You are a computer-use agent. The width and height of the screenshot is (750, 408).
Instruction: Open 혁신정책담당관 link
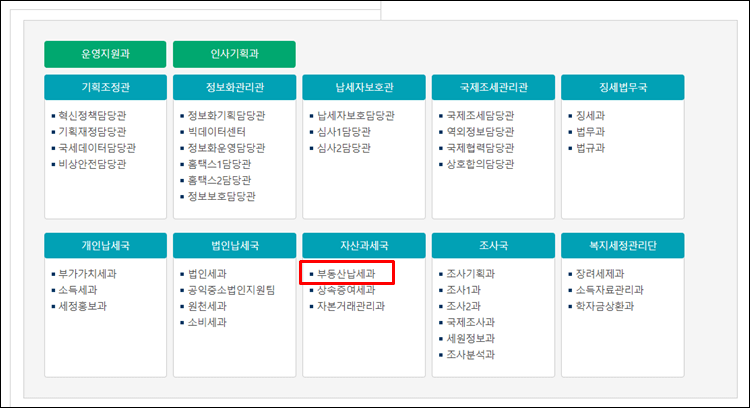point(92,115)
